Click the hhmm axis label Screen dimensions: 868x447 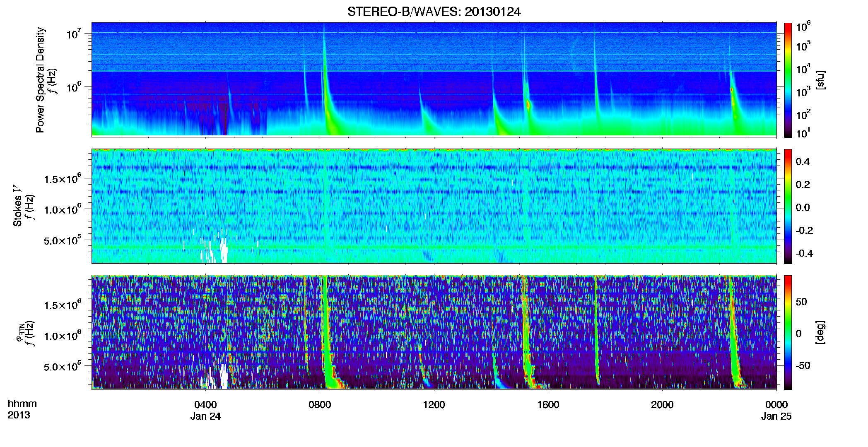pyautogui.click(x=22, y=404)
